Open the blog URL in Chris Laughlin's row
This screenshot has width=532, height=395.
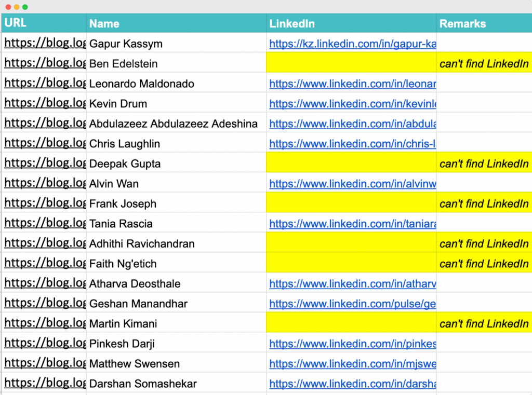tap(45, 143)
